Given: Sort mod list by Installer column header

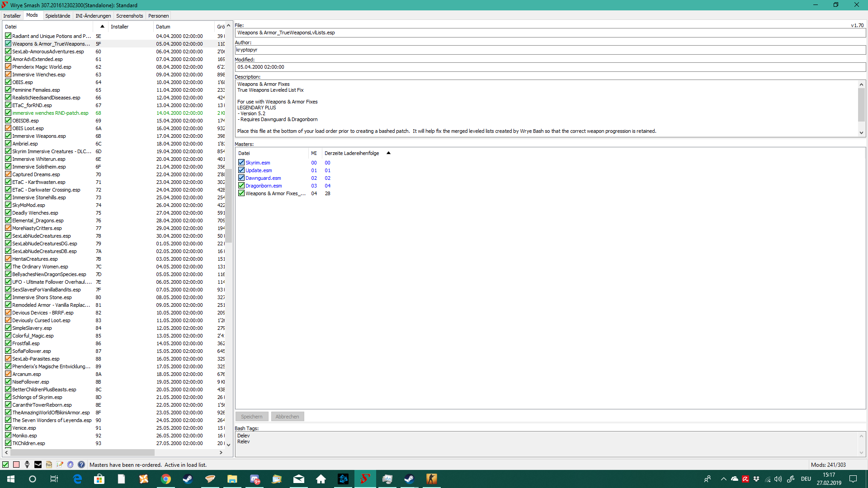Looking at the screenshot, I should (x=131, y=27).
